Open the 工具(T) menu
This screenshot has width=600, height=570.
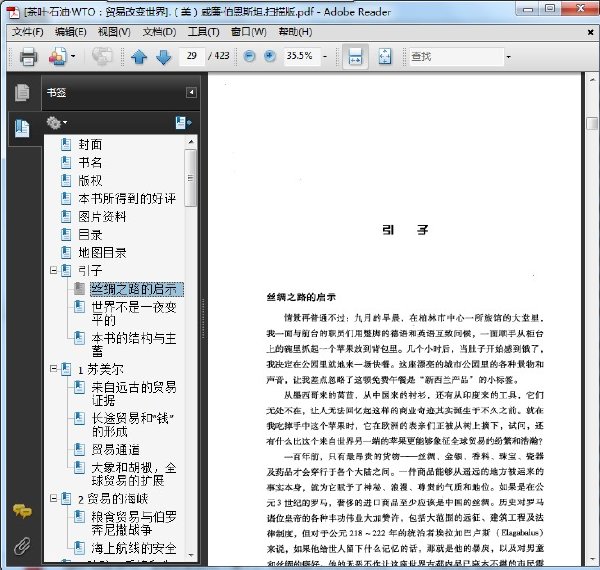[x=203, y=32]
